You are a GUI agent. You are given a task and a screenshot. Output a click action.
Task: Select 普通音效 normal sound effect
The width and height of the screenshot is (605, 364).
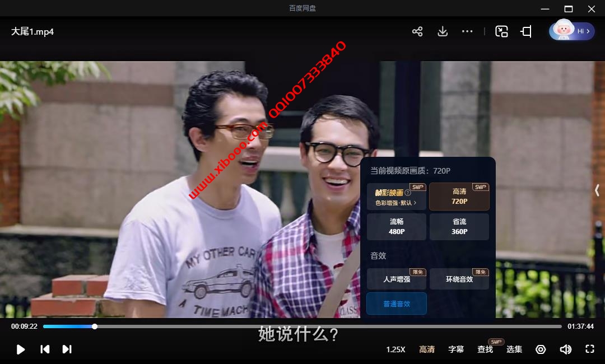[x=396, y=304]
